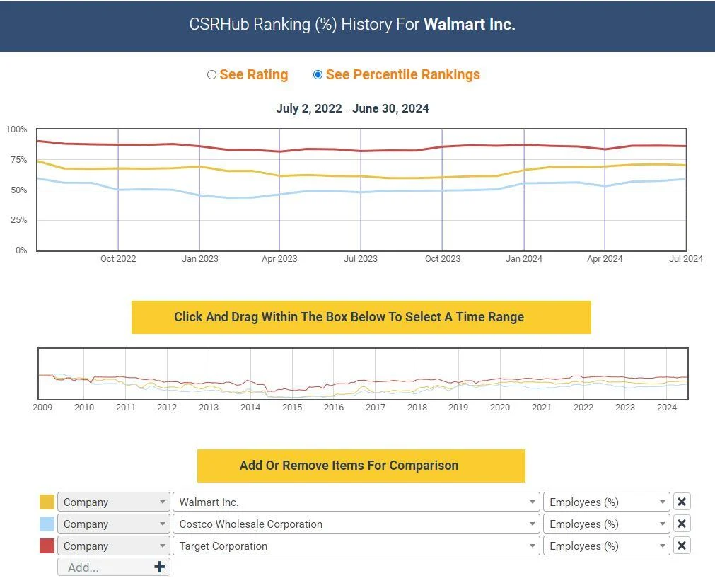This screenshot has width=715, height=588.
Task: Click the Add Or Remove Items banner
Action: tap(361, 466)
